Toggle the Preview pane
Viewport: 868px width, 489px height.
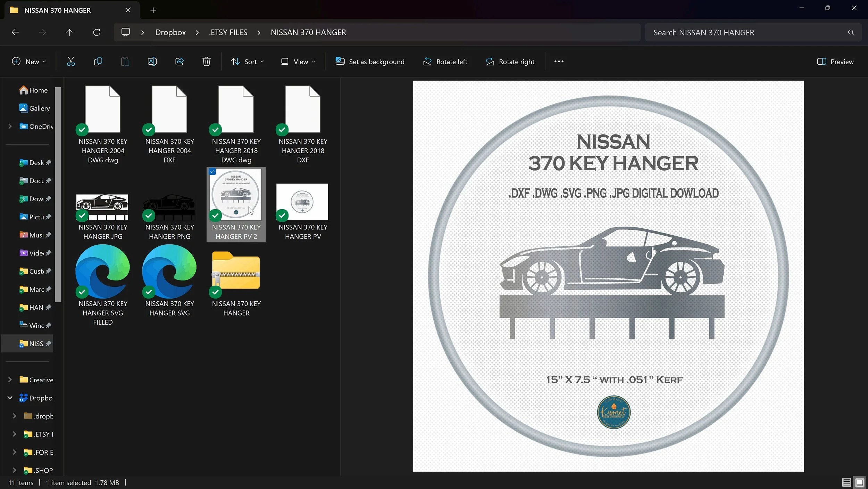tap(835, 62)
